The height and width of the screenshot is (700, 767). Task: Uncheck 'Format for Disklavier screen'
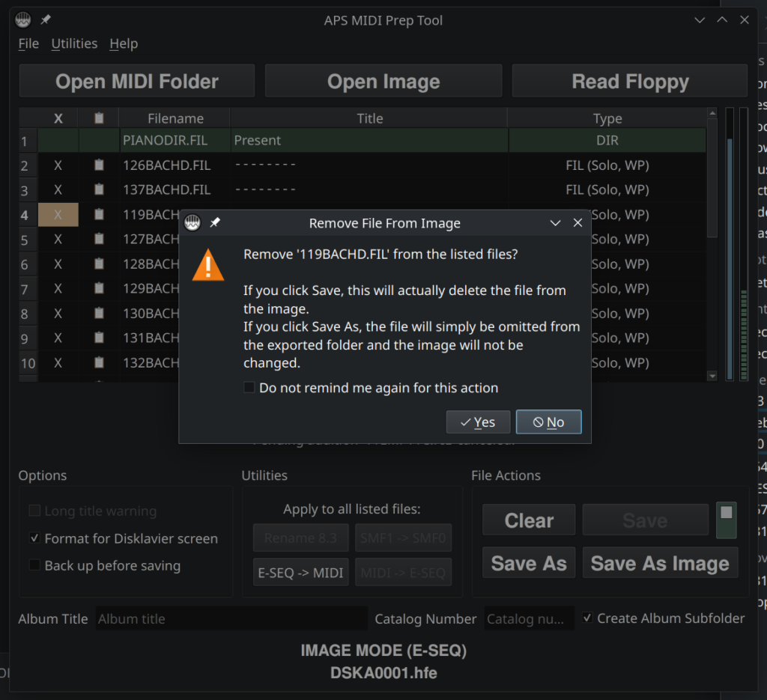pyautogui.click(x=34, y=538)
